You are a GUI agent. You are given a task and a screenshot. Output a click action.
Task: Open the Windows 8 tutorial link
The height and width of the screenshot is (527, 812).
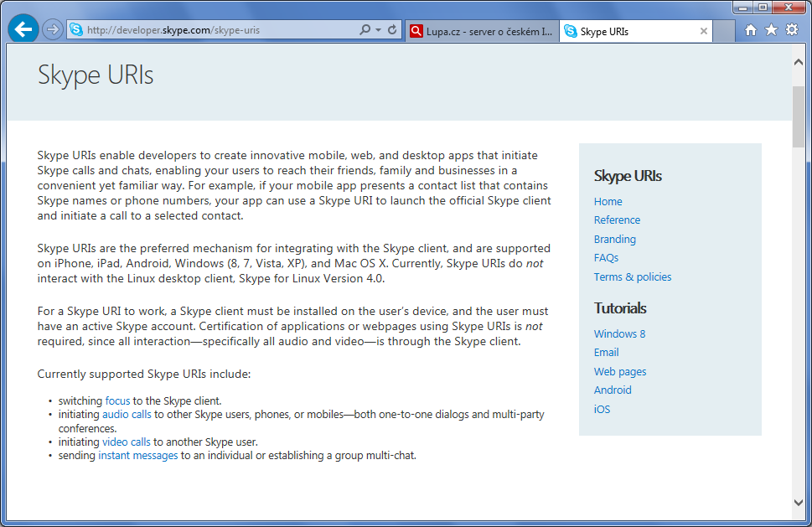[x=619, y=334]
